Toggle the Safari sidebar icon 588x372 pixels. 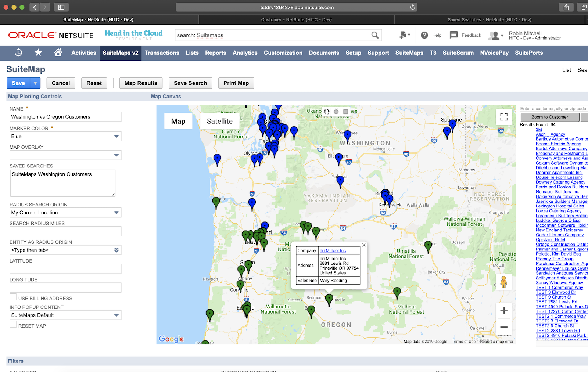coord(61,7)
